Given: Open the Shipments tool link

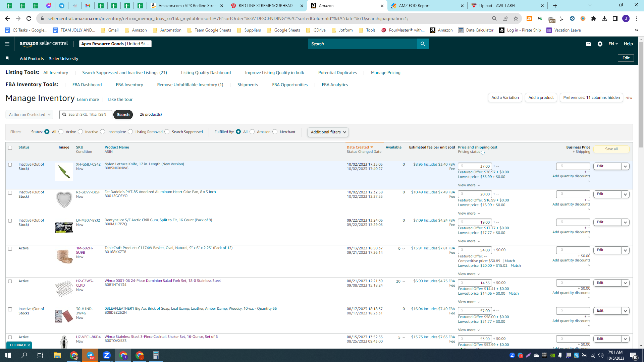Looking at the screenshot, I should [248, 85].
